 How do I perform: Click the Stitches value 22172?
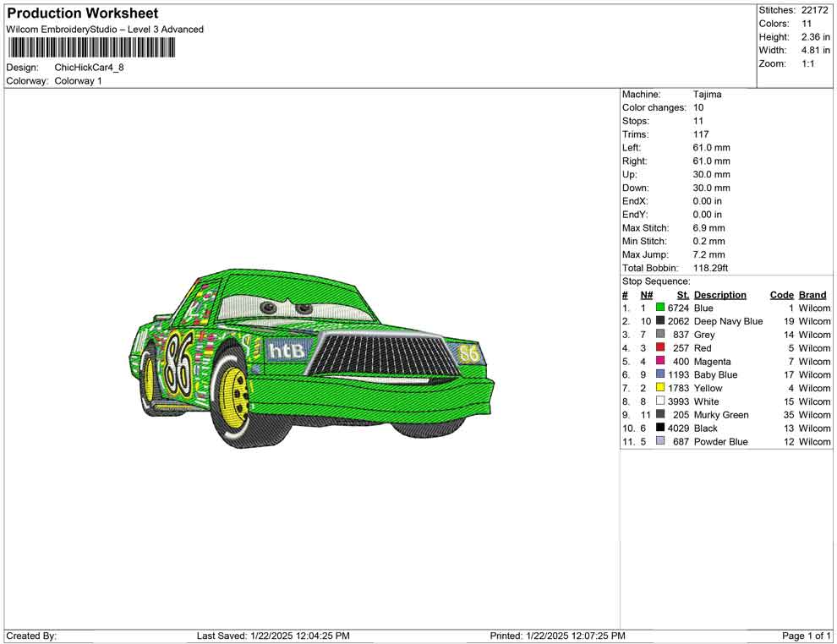click(x=814, y=10)
